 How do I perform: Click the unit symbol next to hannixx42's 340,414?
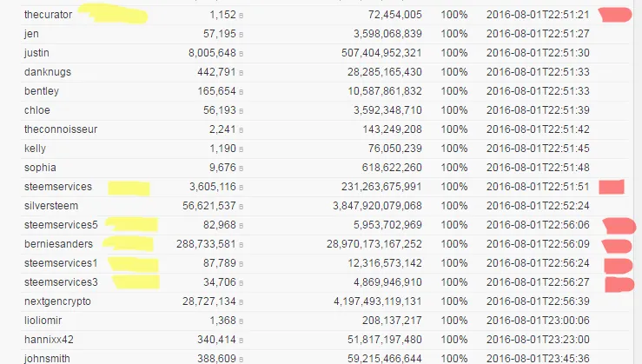(242, 341)
